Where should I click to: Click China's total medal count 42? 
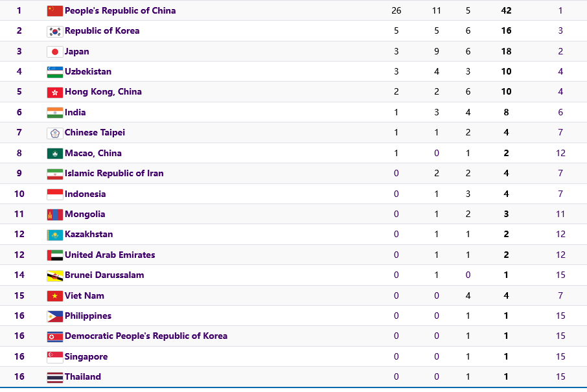click(x=506, y=10)
